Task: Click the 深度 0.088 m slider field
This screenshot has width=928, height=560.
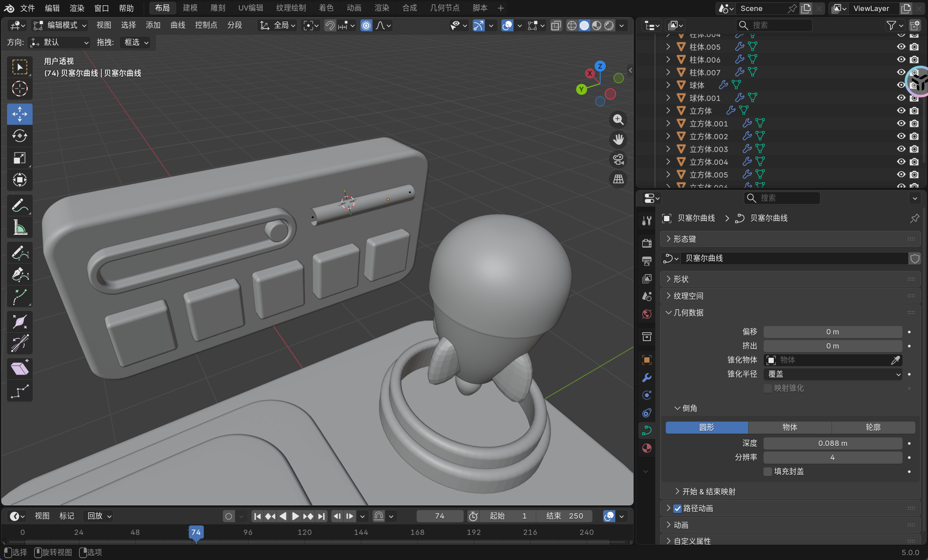Action: (x=832, y=443)
